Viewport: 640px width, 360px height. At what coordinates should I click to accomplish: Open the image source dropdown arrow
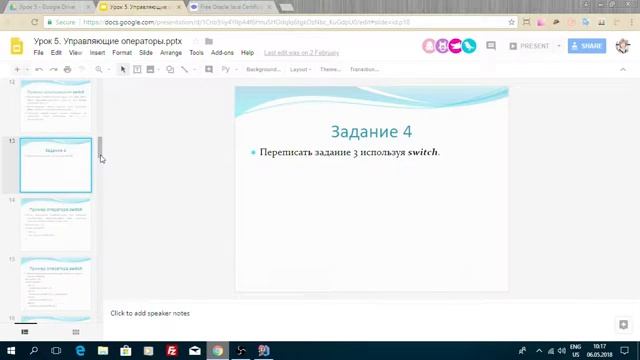(x=159, y=69)
